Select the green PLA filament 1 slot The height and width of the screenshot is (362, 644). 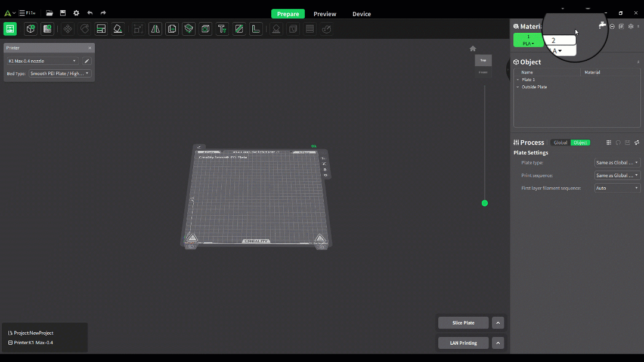click(528, 40)
